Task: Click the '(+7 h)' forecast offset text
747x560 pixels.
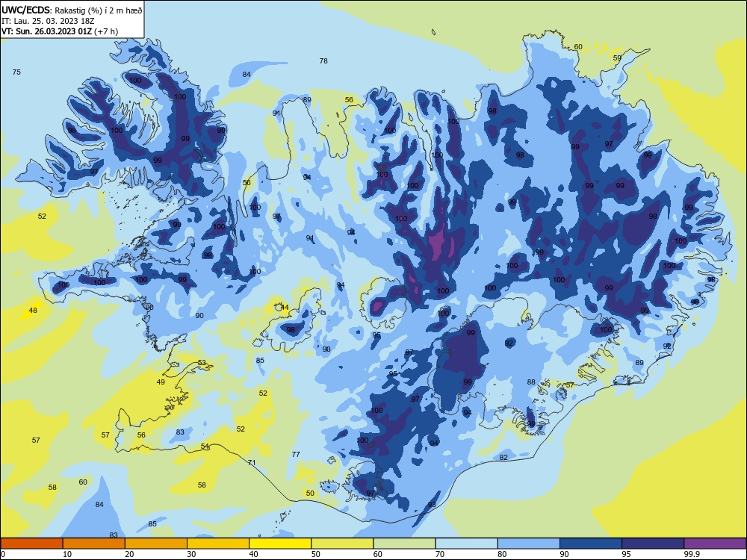Action: pos(106,31)
